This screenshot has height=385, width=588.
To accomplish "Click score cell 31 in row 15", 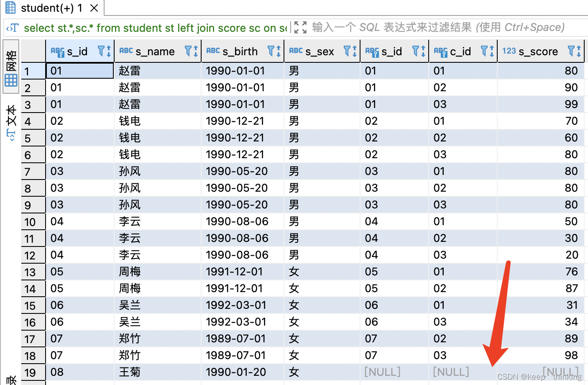I will (541, 305).
